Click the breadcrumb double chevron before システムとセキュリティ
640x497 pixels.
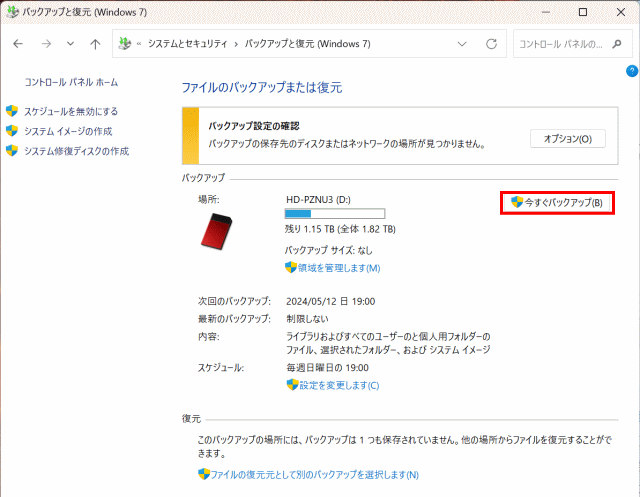pyautogui.click(x=139, y=44)
